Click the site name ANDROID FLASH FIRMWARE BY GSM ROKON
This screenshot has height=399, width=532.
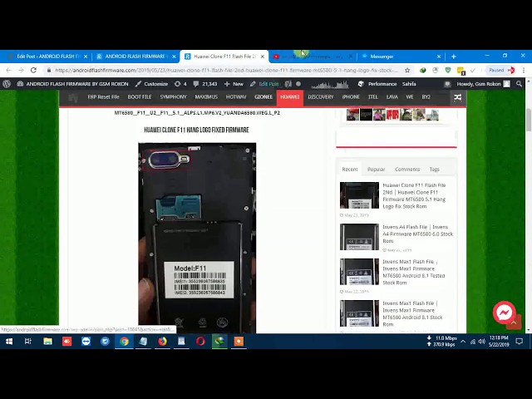72,84
